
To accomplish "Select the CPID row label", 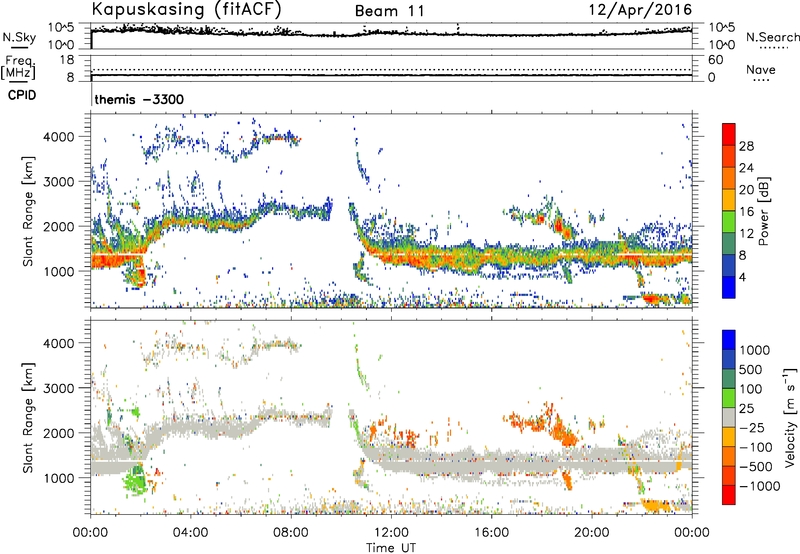I will [x=22, y=95].
